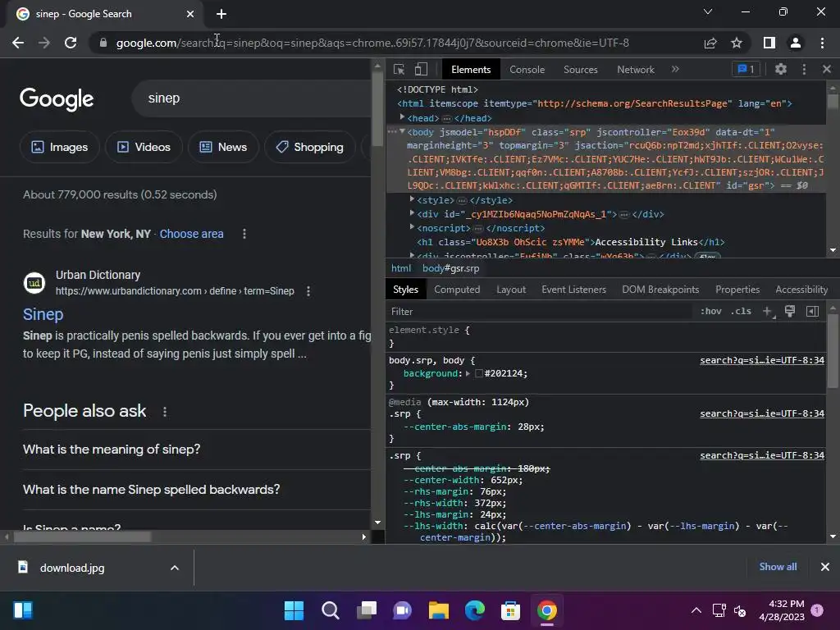Launch Microsoft Edge from the taskbar
Viewport: 840px width, 630px height.
tap(475, 610)
